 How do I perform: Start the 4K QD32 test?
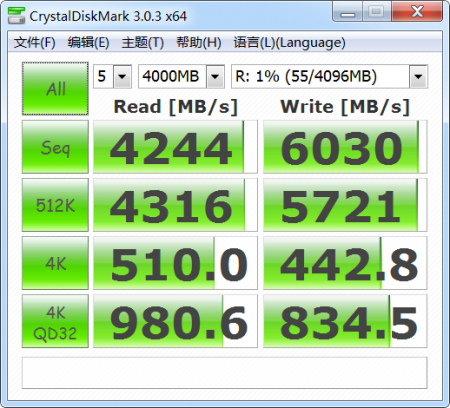[x=55, y=321]
